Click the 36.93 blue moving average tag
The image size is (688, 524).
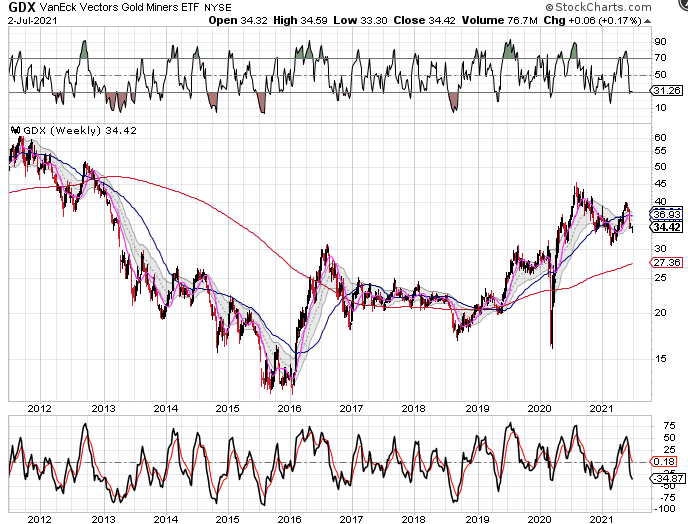(x=664, y=214)
